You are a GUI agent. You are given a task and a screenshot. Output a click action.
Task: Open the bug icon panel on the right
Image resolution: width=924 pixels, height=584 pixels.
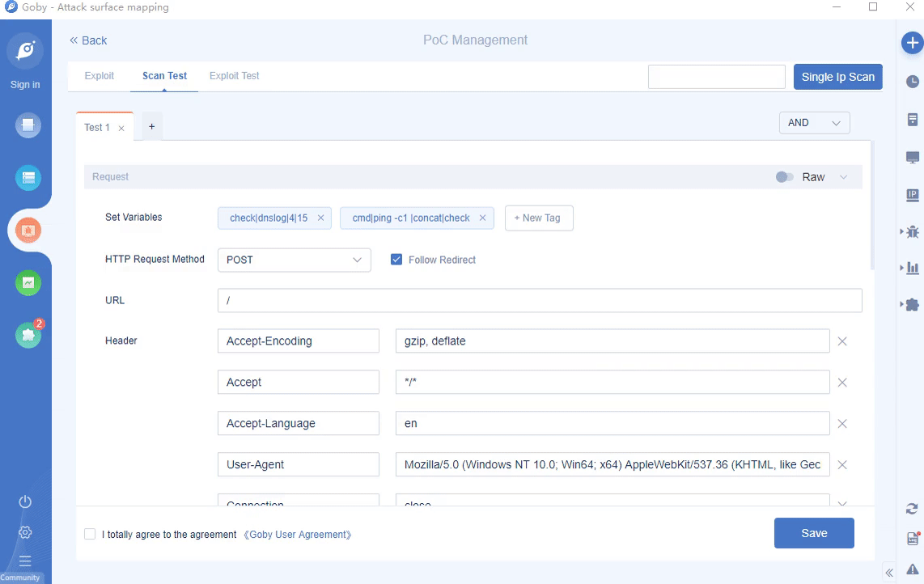click(x=912, y=231)
